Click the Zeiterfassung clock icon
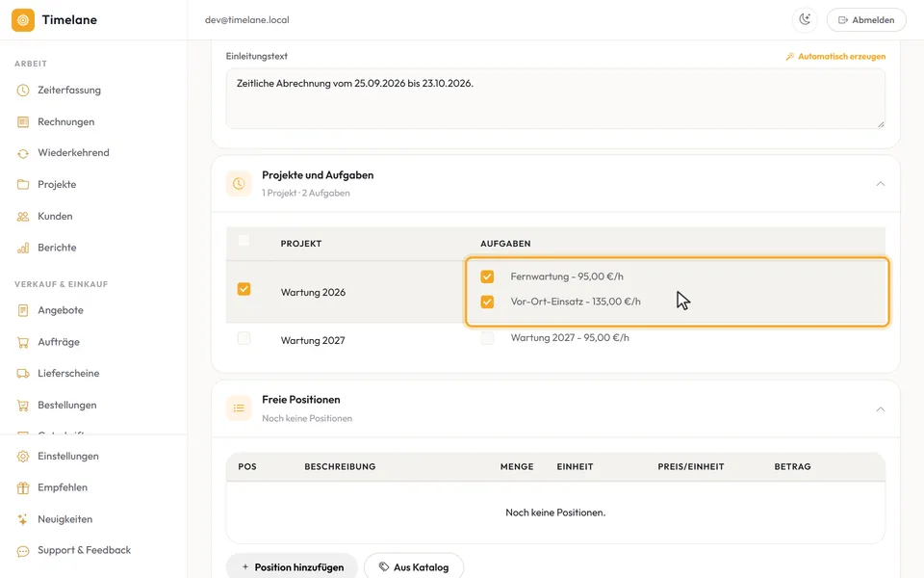The width and height of the screenshot is (924, 578). 23,91
